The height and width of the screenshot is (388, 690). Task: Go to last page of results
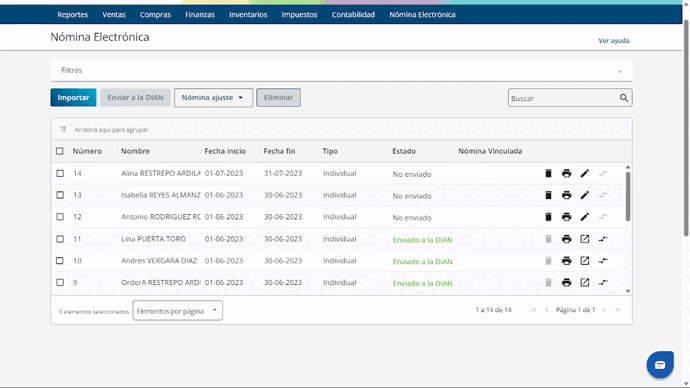pos(617,310)
